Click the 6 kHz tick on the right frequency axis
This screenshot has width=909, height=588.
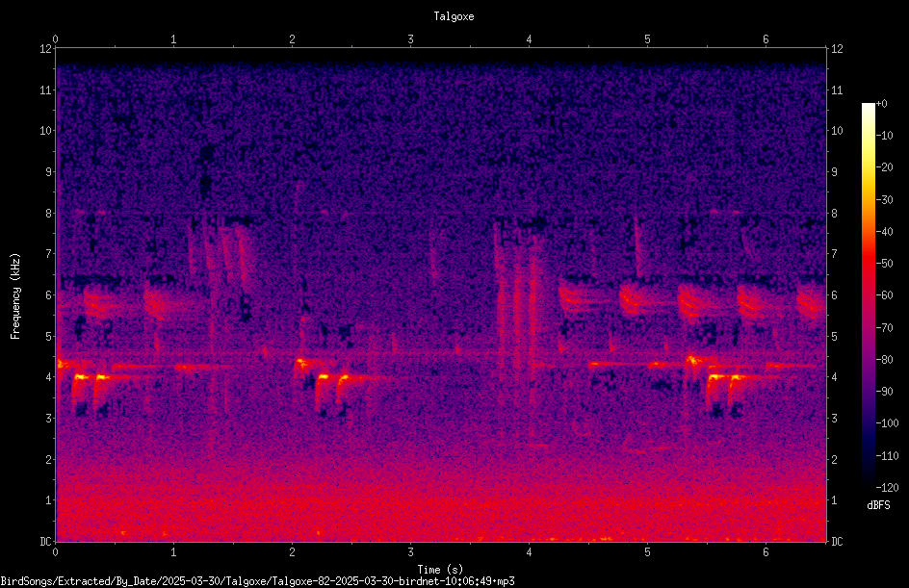(x=834, y=294)
